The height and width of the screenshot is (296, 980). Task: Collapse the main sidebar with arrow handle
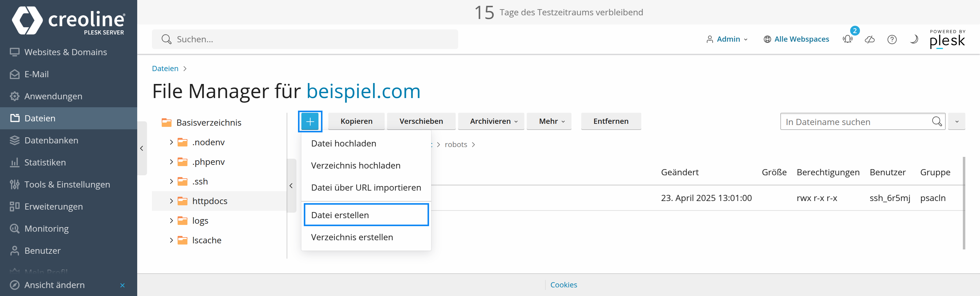[x=142, y=148]
